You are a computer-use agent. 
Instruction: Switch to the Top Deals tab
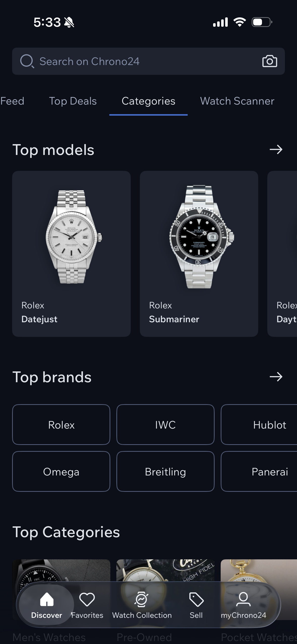(73, 101)
